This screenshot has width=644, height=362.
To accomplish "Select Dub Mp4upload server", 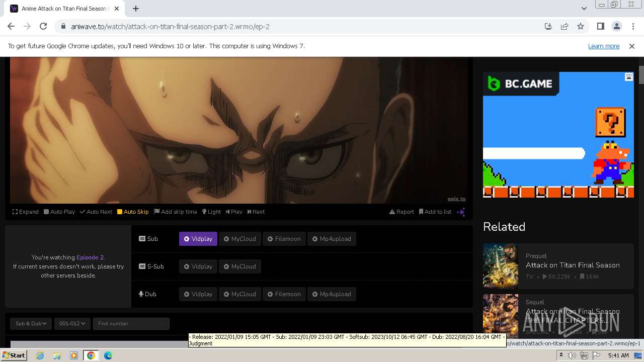I will click(x=332, y=294).
